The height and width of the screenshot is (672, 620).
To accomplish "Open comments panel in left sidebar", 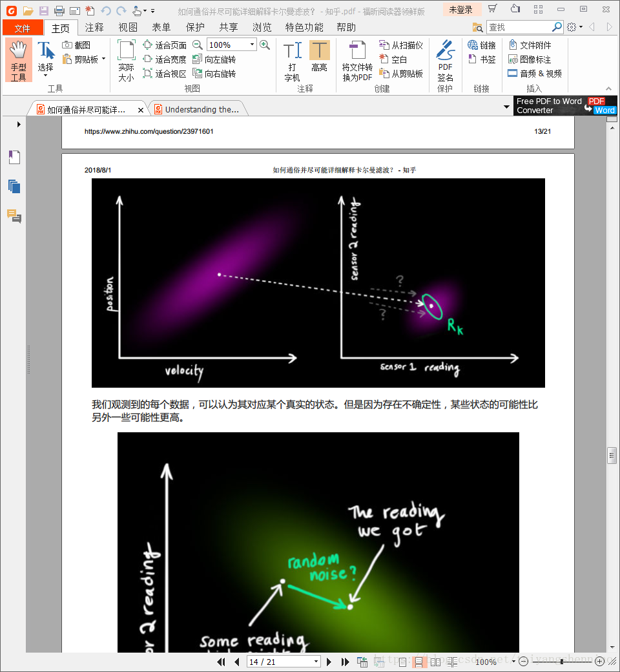I will coord(14,216).
